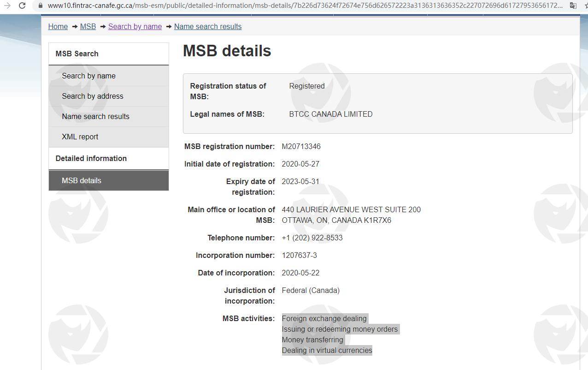Click the browser forward arrow

coord(7,6)
